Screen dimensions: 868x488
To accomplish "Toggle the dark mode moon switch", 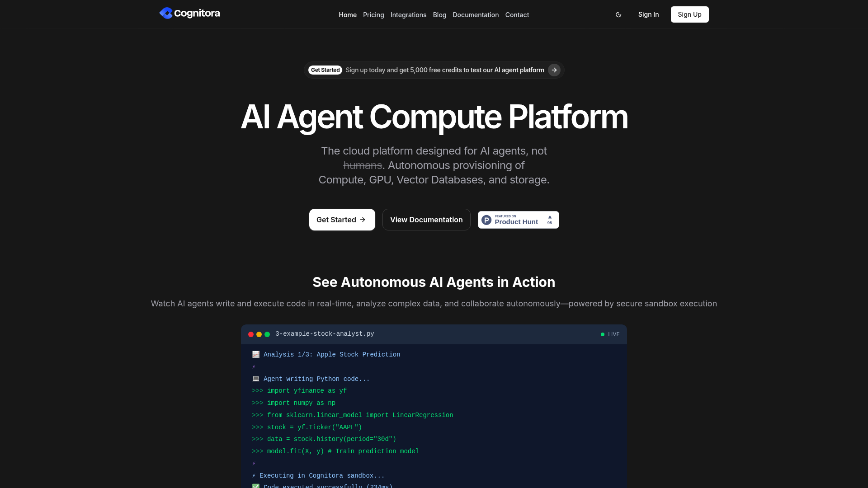I will (618, 14).
